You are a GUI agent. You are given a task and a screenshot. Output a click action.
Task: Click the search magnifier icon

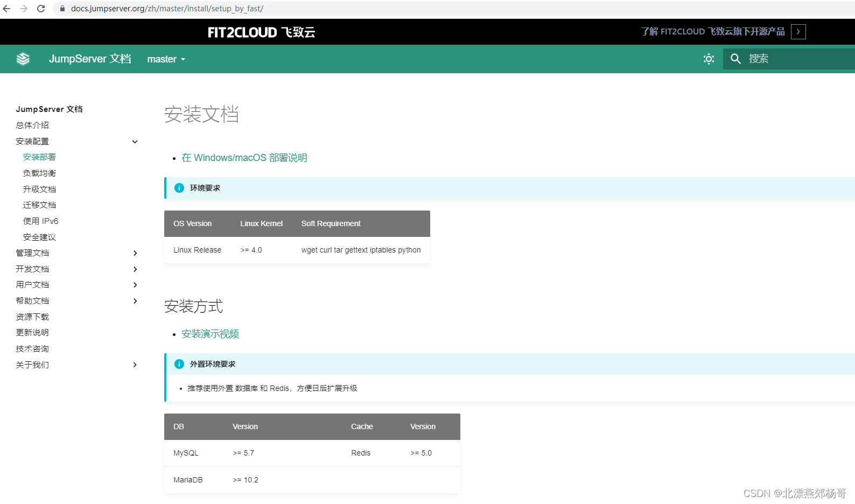735,59
